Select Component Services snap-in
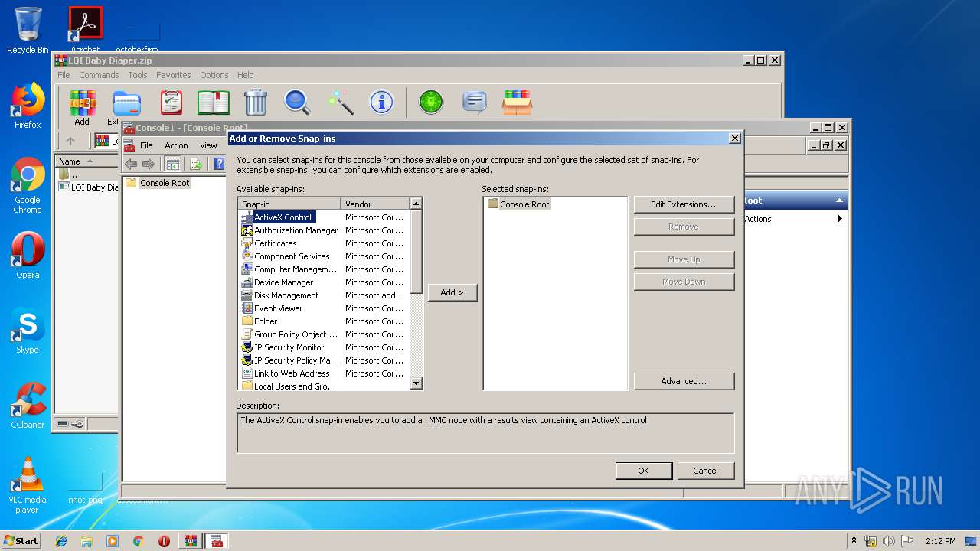Screen dimensions: 980x551 (x=324, y=256)
